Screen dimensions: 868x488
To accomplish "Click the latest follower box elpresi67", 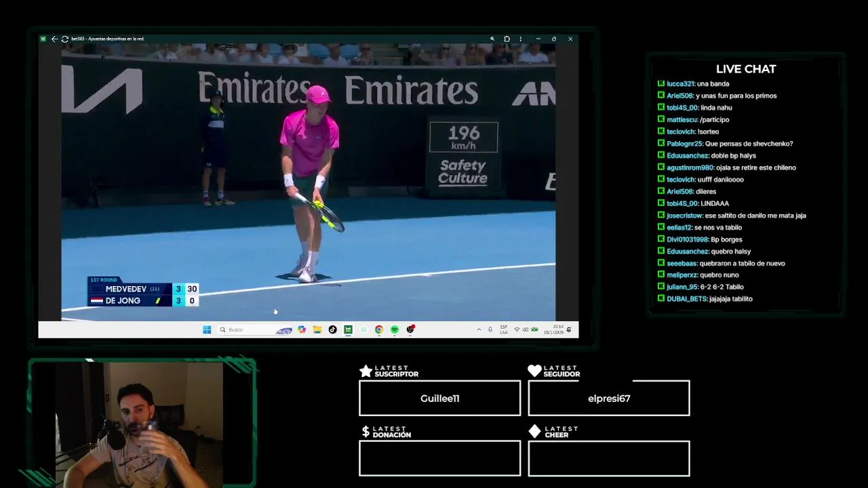I will (x=609, y=398).
